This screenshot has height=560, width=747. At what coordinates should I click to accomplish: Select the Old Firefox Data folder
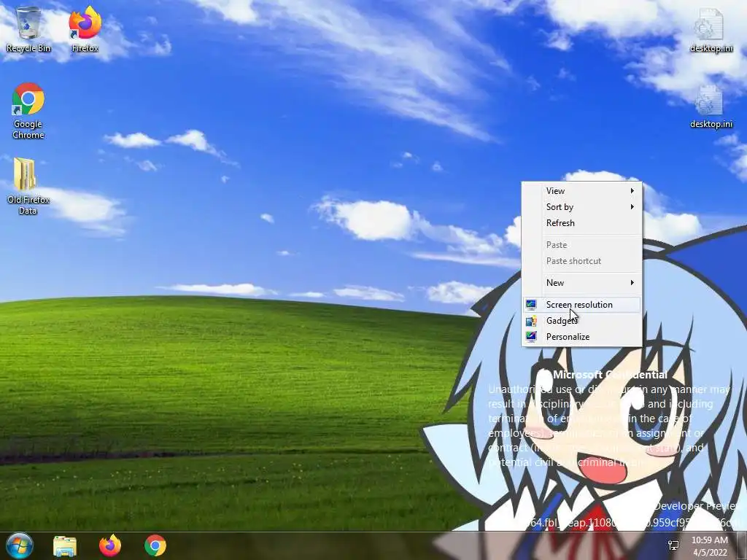tap(28, 186)
